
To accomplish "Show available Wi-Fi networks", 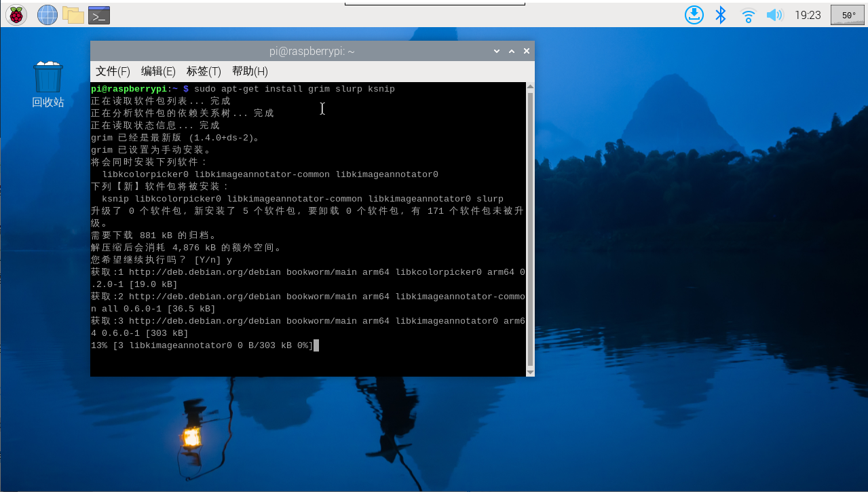I will [x=748, y=15].
